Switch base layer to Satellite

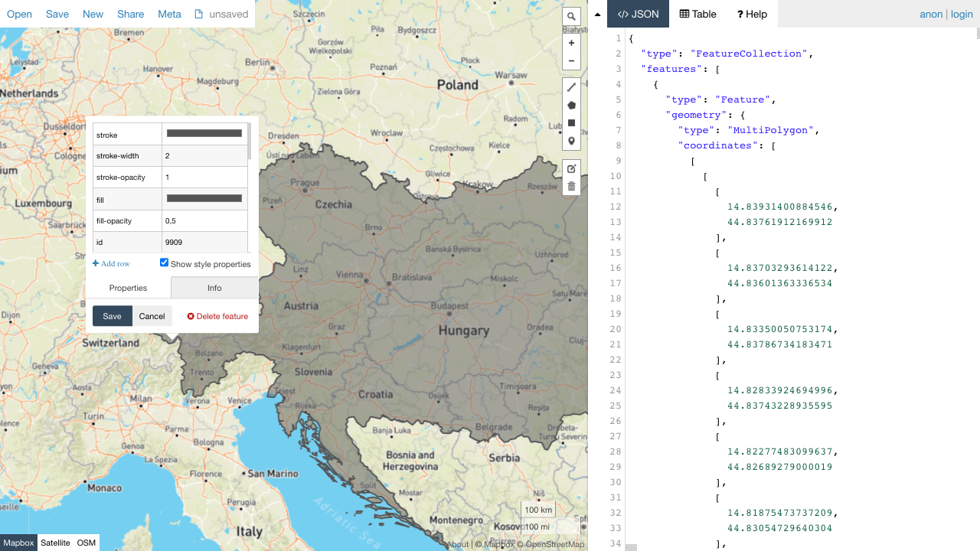coord(55,543)
